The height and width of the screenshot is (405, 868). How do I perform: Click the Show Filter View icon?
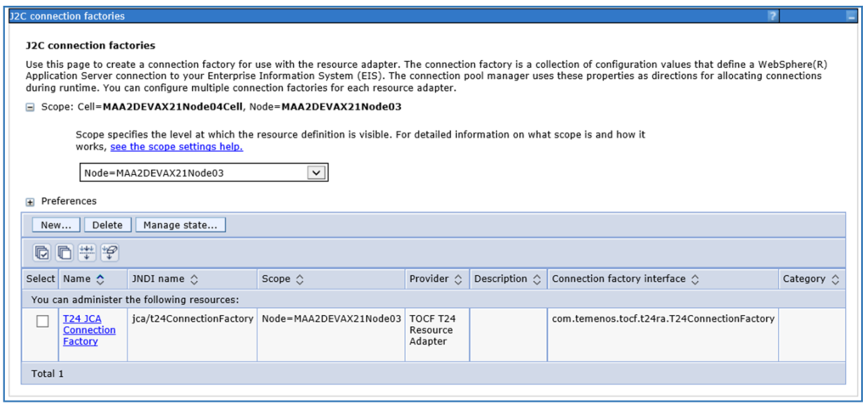(x=87, y=252)
